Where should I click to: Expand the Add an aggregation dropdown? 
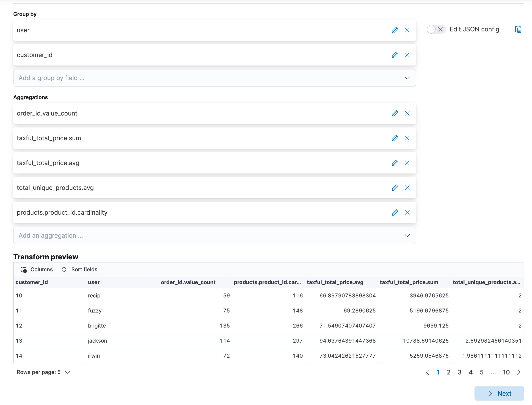pos(214,235)
